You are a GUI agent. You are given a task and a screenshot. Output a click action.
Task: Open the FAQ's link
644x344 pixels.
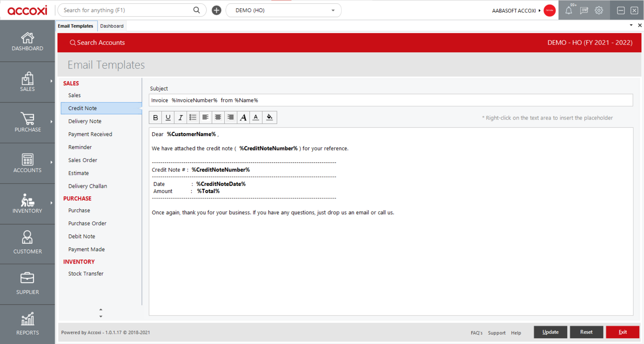pos(476,333)
